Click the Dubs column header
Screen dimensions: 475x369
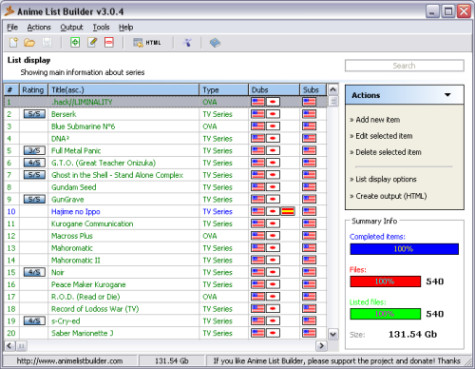point(274,90)
